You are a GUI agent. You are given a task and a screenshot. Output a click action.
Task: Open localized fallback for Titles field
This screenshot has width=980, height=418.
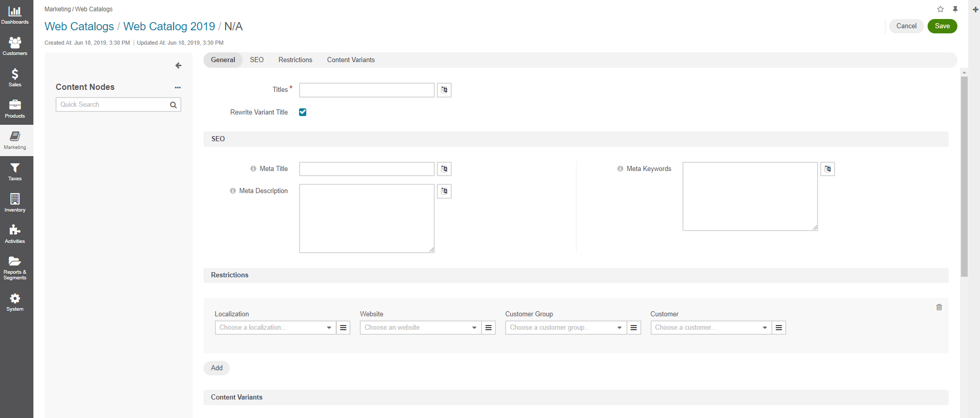click(445, 90)
